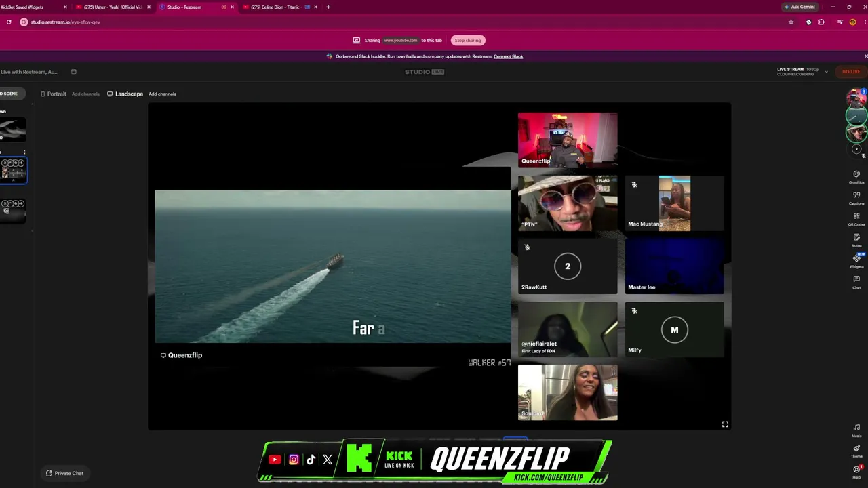Enter fullscreen on stream preview
Image resolution: width=868 pixels, height=488 pixels.
(x=725, y=424)
